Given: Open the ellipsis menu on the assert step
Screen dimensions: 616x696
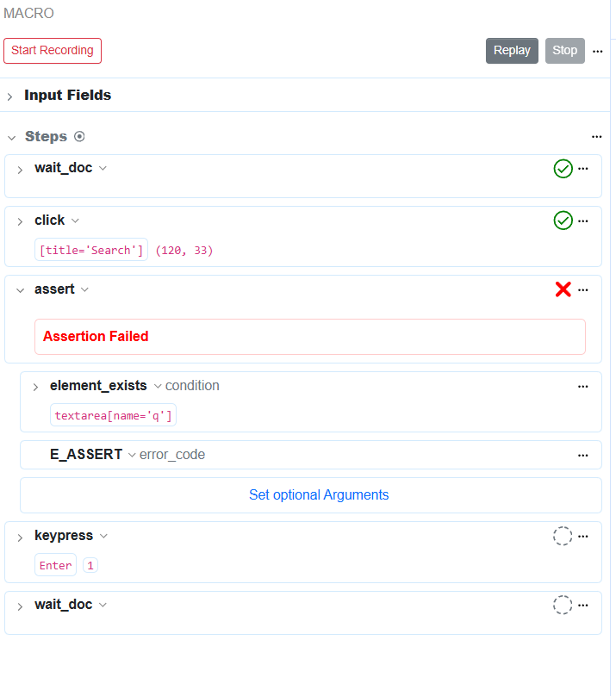Looking at the screenshot, I should tap(583, 289).
